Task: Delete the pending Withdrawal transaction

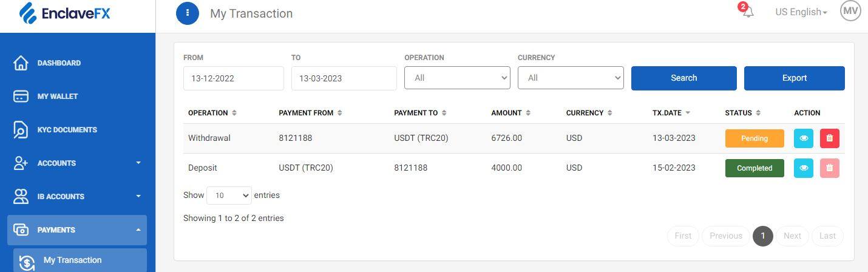Action: [829, 138]
